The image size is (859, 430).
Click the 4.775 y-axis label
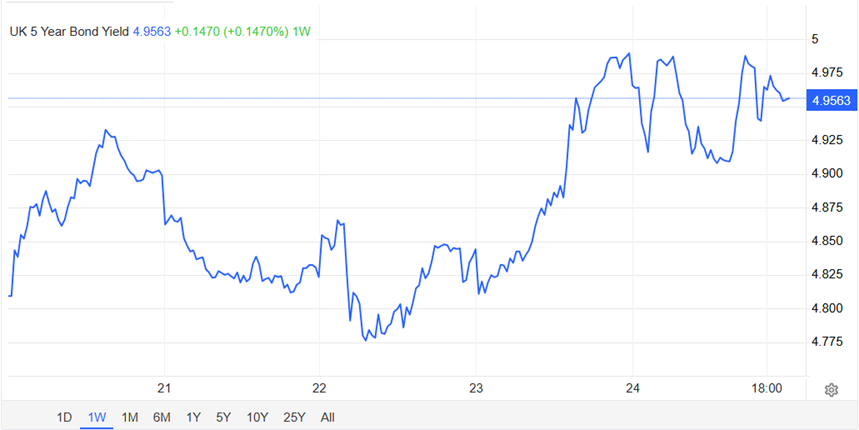pos(827,342)
